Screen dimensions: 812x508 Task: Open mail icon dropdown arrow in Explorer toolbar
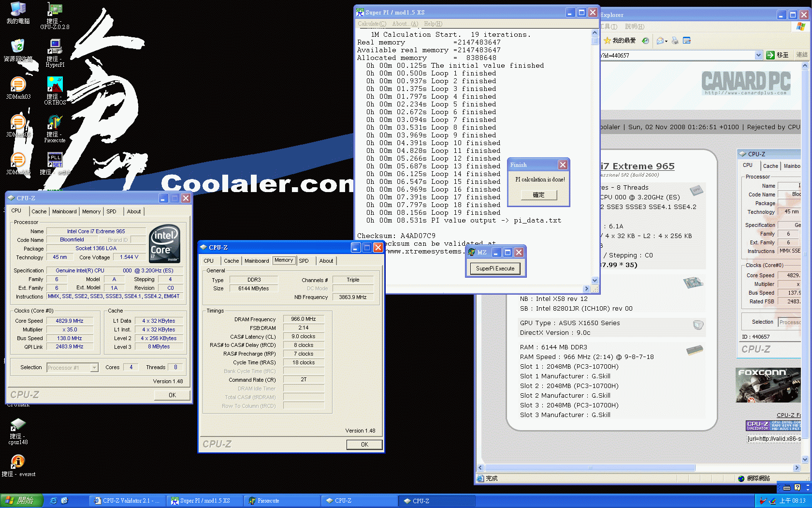tap(666, 41)
